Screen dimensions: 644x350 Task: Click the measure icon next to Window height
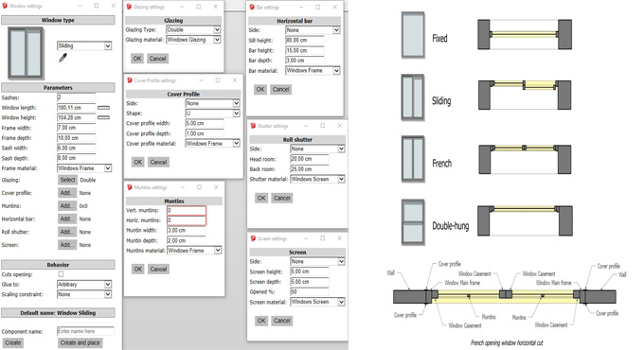(103, 117)
